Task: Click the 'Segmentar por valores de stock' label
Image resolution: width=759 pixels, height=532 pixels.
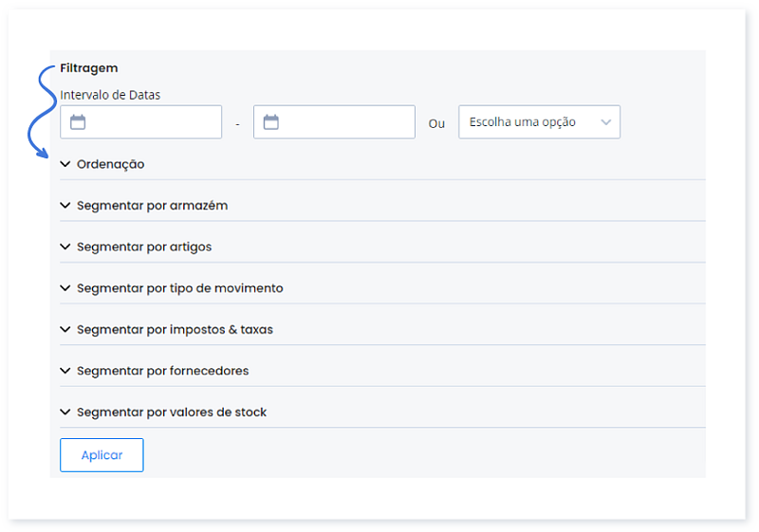Action: [x=172, y=413]
